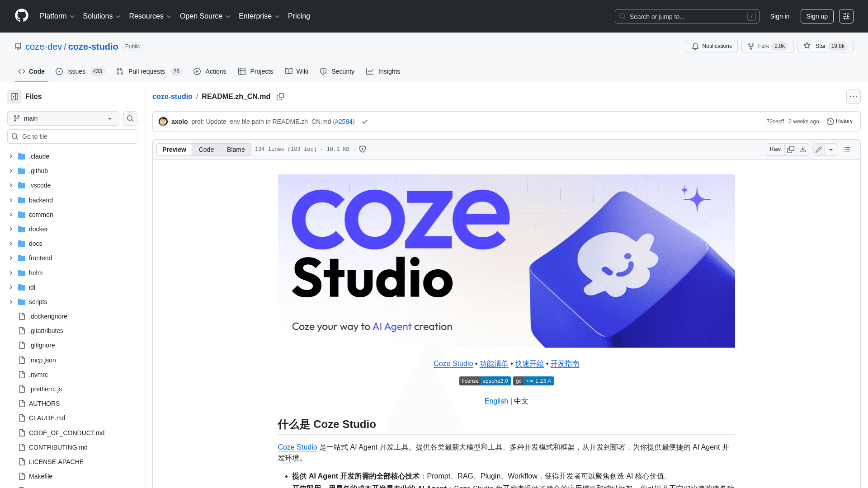868x488 pixels.
Task: Open the English README link
Action: [496, 401]
